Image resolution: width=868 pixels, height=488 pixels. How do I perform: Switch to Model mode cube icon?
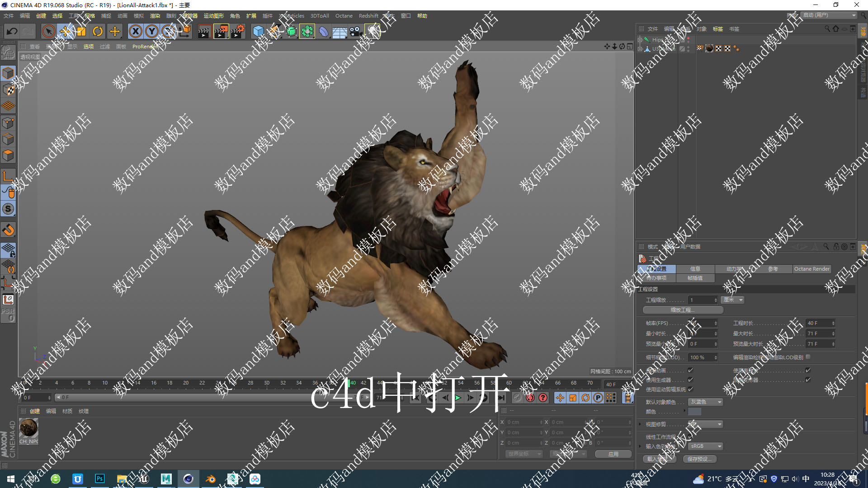pos(8,73)
